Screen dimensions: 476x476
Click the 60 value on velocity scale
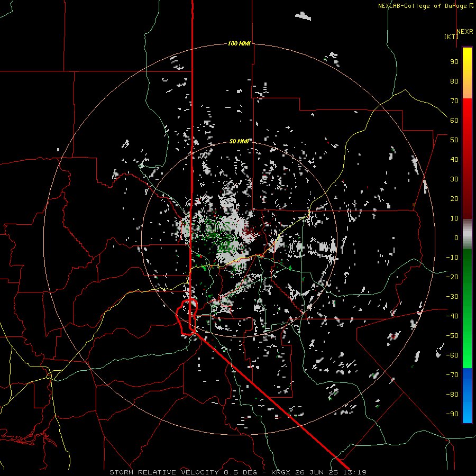click(x=454, y=120)
